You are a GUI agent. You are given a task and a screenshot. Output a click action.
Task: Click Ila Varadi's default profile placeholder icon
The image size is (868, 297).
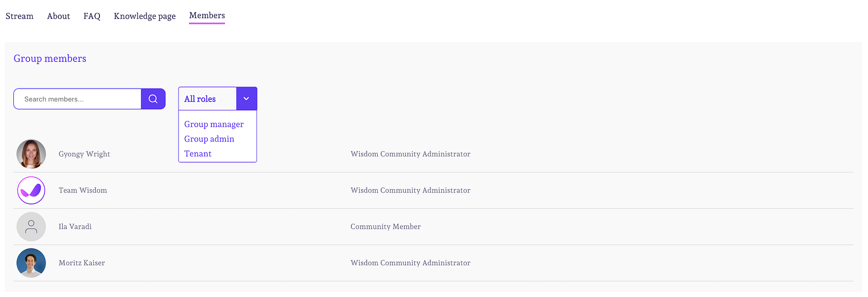coord(31,226)
